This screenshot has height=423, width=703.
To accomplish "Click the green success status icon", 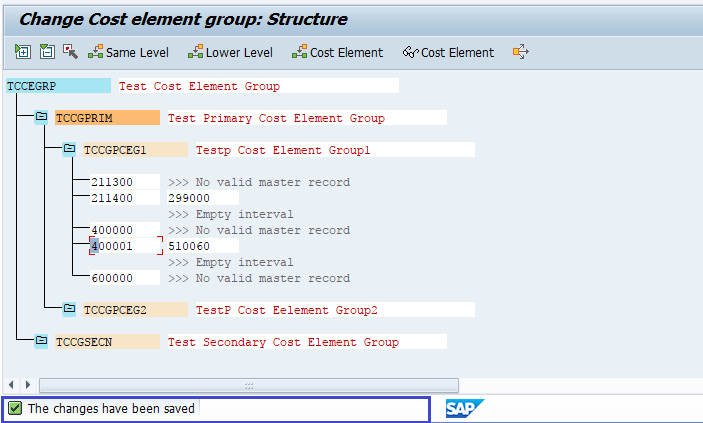I will click(15, 408).
